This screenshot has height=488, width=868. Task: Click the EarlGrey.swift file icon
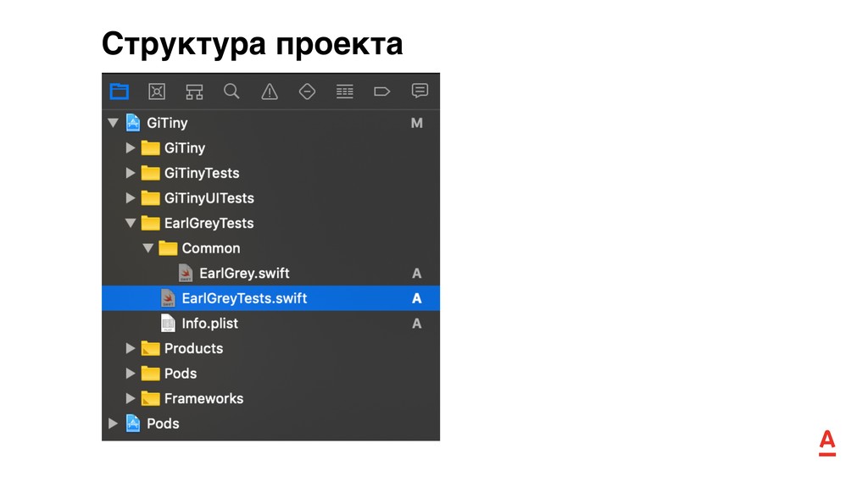pos(186,274)
